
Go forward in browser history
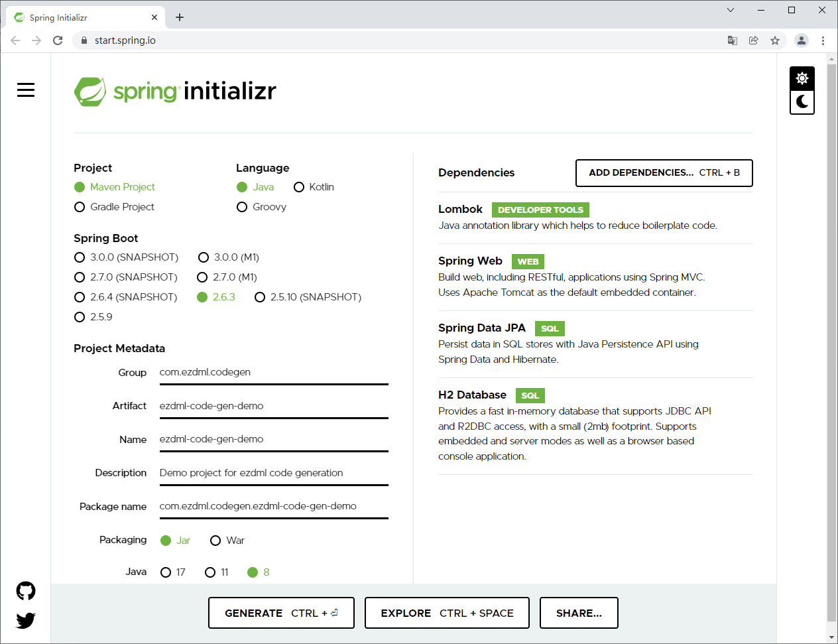coord(36,40)
